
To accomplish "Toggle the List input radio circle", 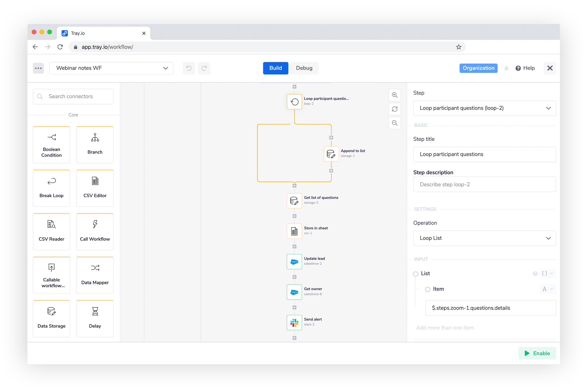I will 416,274.
